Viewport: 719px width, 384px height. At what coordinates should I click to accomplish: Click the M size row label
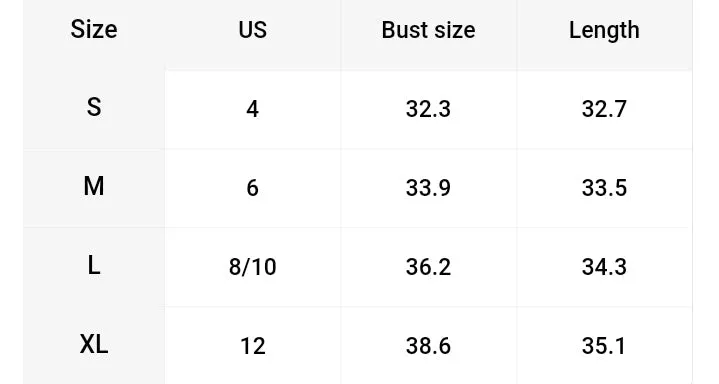[94, 187]
